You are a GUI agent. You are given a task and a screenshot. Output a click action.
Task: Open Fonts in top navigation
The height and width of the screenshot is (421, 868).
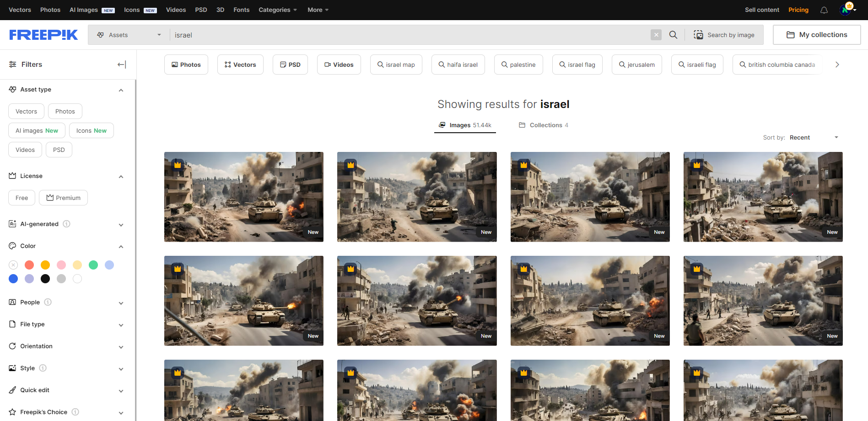tap(242, 10)
